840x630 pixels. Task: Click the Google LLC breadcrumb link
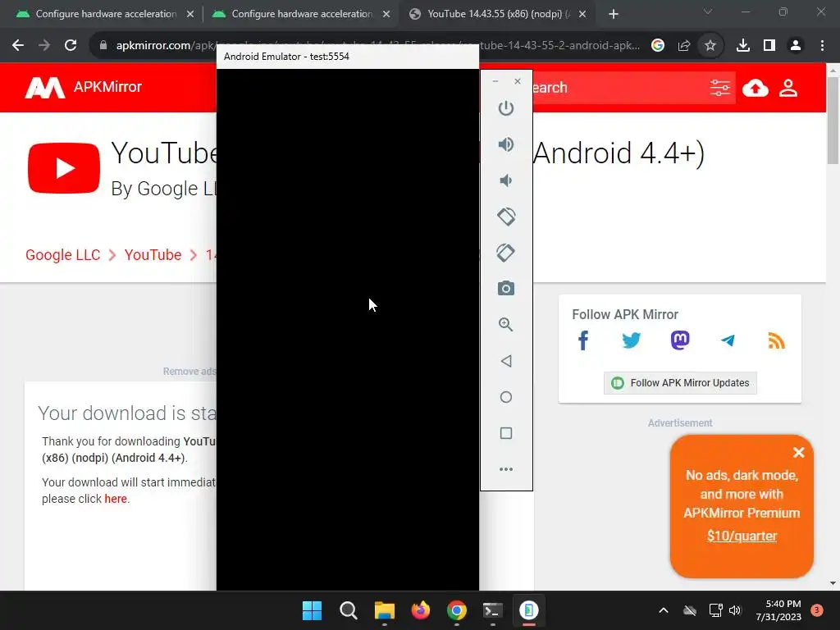[62, 255]
